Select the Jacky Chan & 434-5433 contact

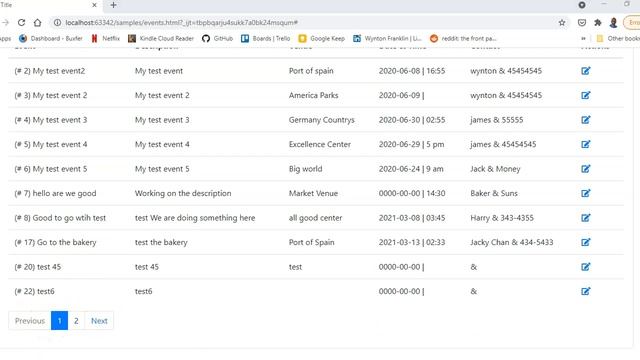click(512, 242)
